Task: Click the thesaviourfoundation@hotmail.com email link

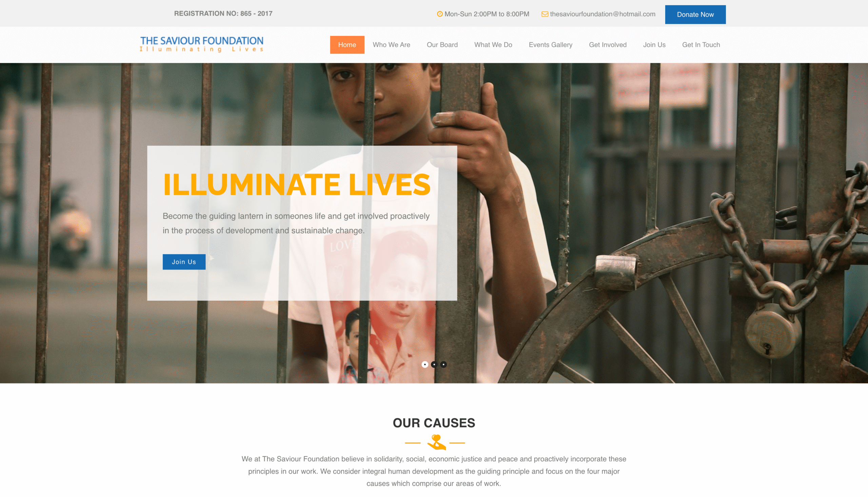Action: 603,14
